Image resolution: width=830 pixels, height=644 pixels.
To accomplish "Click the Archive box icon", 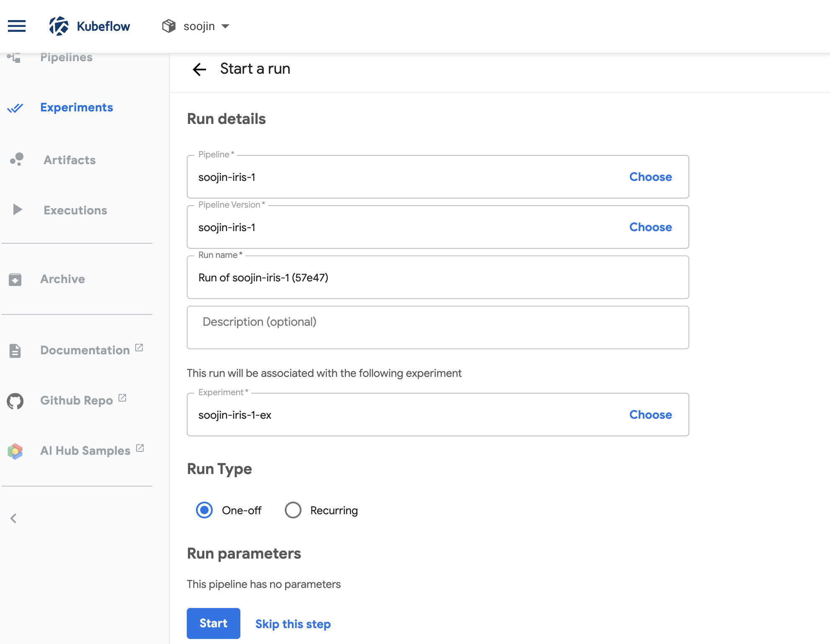I will pos(15,279).
